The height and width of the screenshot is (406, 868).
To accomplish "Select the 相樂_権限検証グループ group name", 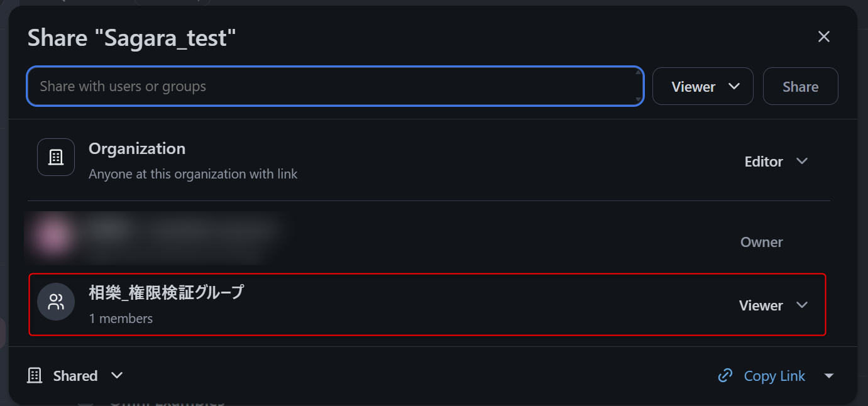I will pyautogui.click(x=166, y=292).
